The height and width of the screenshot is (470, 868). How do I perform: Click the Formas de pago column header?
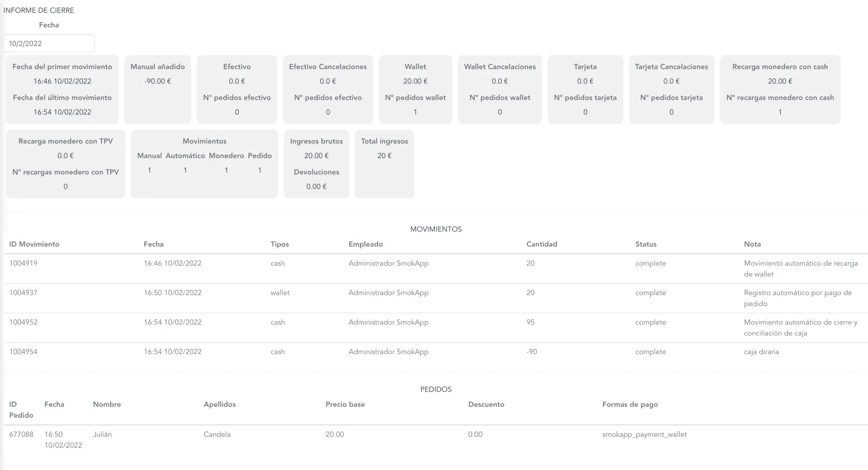(630, 404)
